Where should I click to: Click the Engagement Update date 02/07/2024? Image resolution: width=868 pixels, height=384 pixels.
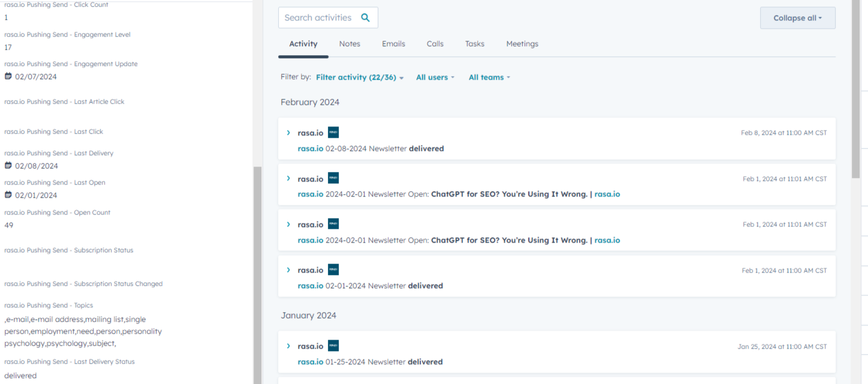coord(36,77)
